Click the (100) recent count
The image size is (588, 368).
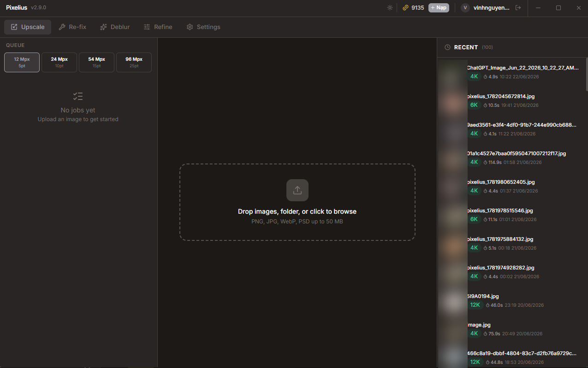[487, 47]
